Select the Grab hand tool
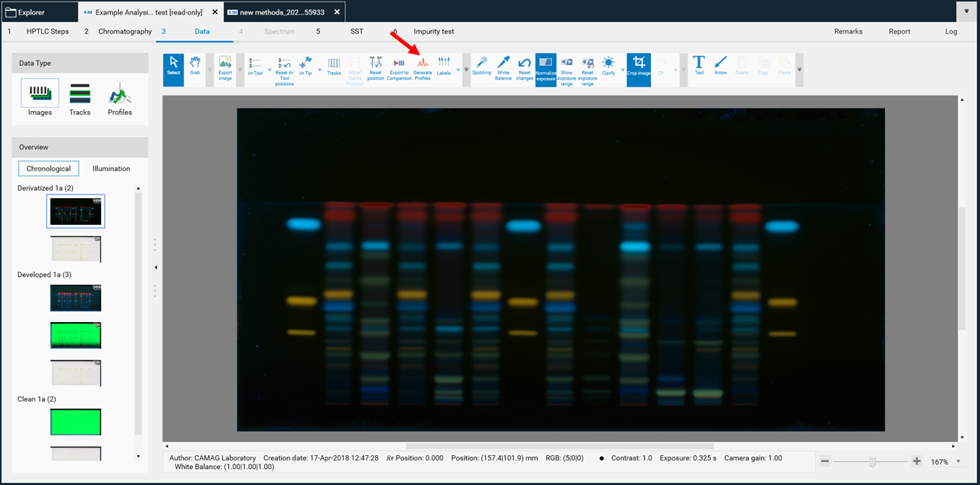The width and height of the screenshot is (980, 485). click(x=194, y=67)
